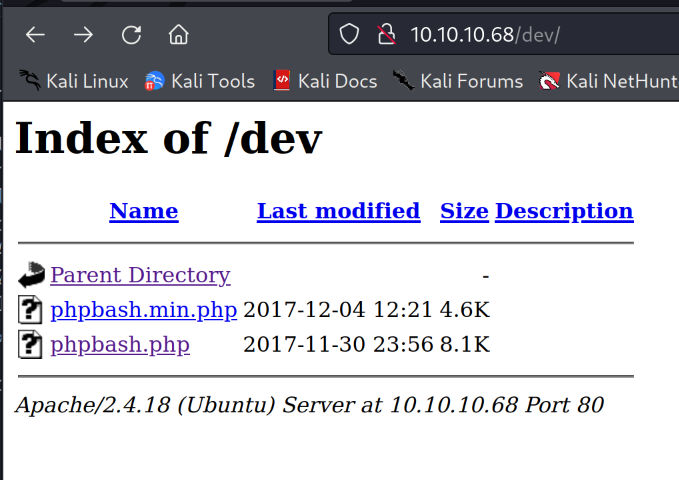Sort the listing by Description column
Viewport: 679px width, 480px height.
564,211
